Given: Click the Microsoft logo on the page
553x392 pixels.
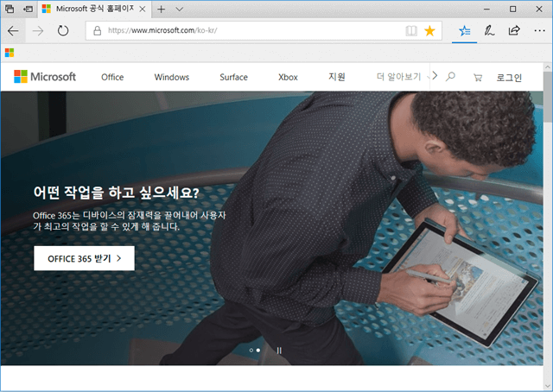Looking at the screenshot, I should 45,77.
